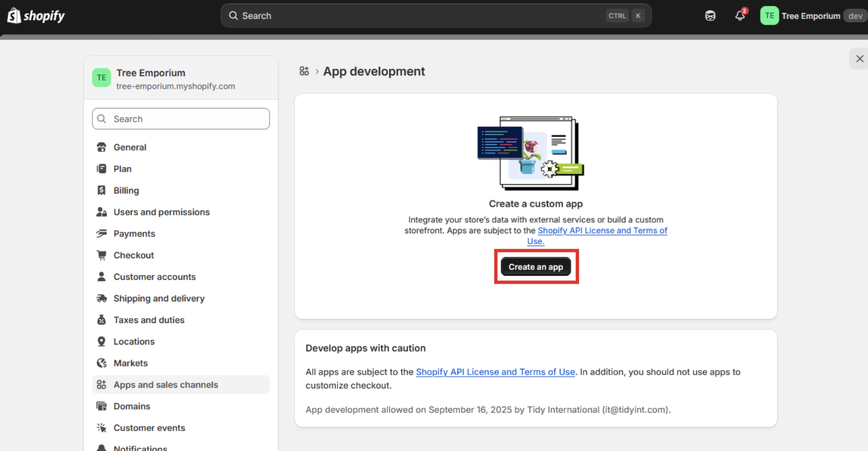The image size is (868, 451).
Task: Click the Domains icon
Action: pos(101,406)
